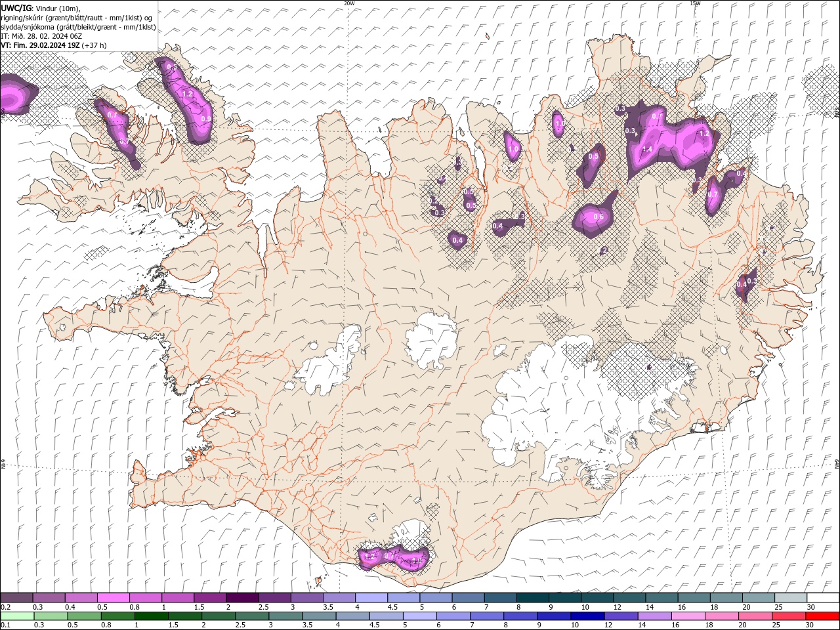Select the dark teal 8 snow legend swatch

[x=533, y=598]
